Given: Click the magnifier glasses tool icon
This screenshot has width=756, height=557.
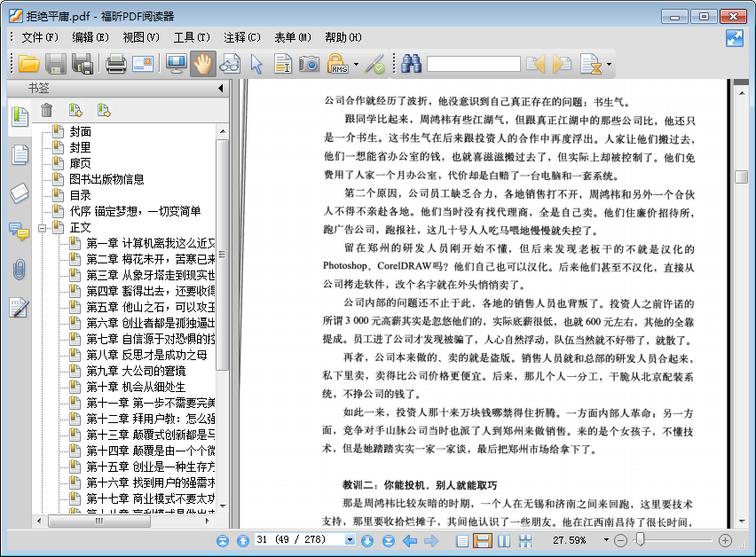Looking at the screenshot, I should pos(230,64).
